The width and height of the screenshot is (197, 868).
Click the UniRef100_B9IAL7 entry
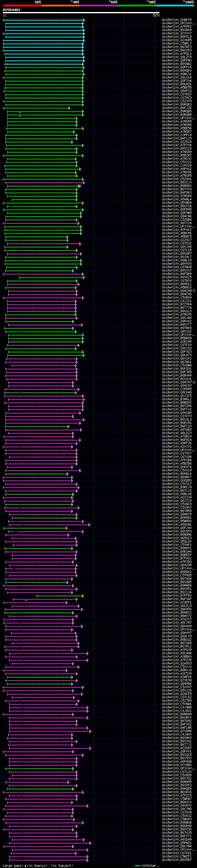point(177,257)
